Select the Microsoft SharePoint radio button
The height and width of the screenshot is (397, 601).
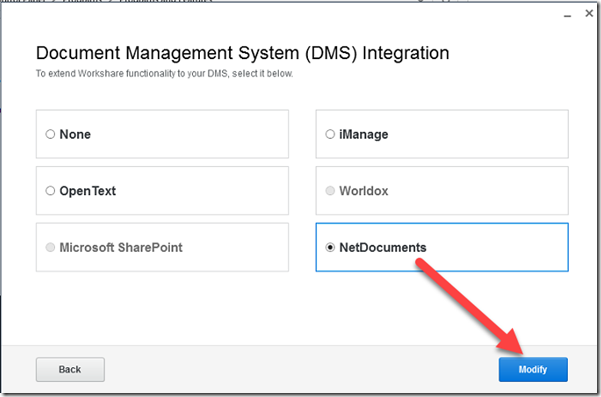[50, 247]
